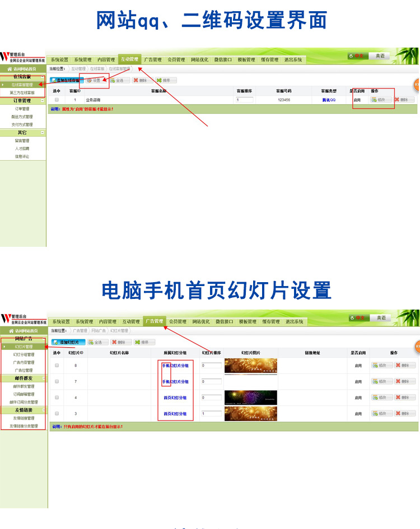
Task: Select 广告内容管理 in the sidebar
Action: click(24, 362)
